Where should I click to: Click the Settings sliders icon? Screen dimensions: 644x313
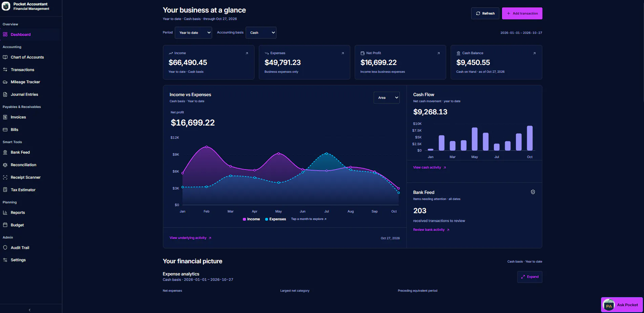[x=5, y=260]
